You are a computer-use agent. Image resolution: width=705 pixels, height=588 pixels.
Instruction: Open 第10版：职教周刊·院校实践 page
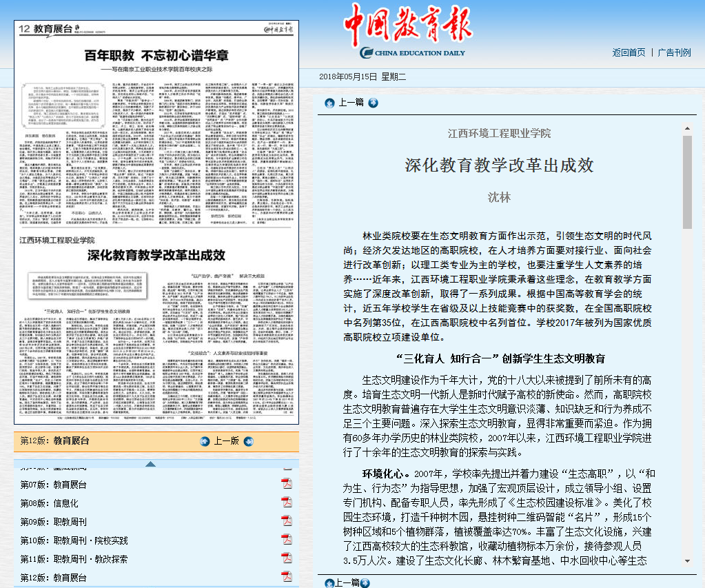(x=74, y=540)
